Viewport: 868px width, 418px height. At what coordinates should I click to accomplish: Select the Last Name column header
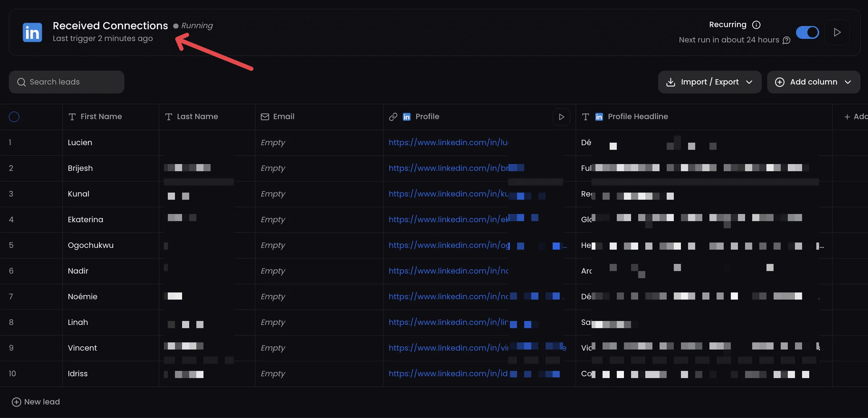[x=197, y=117]
